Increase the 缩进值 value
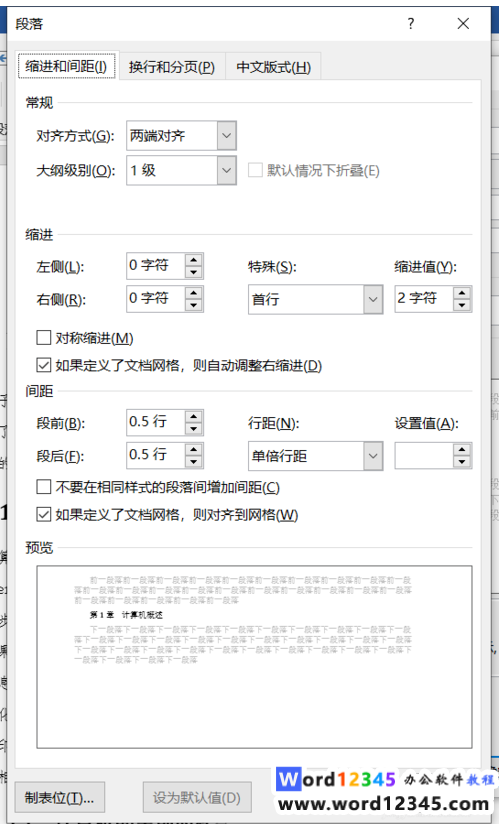Image resolution: width=499 pixels, height=824 pixels. [462, 293]
